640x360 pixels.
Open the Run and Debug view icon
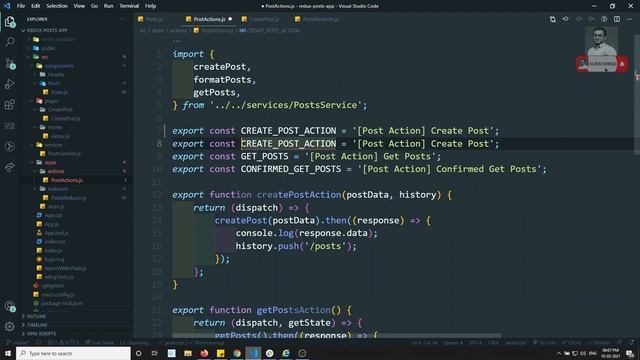tap(10, 84)
